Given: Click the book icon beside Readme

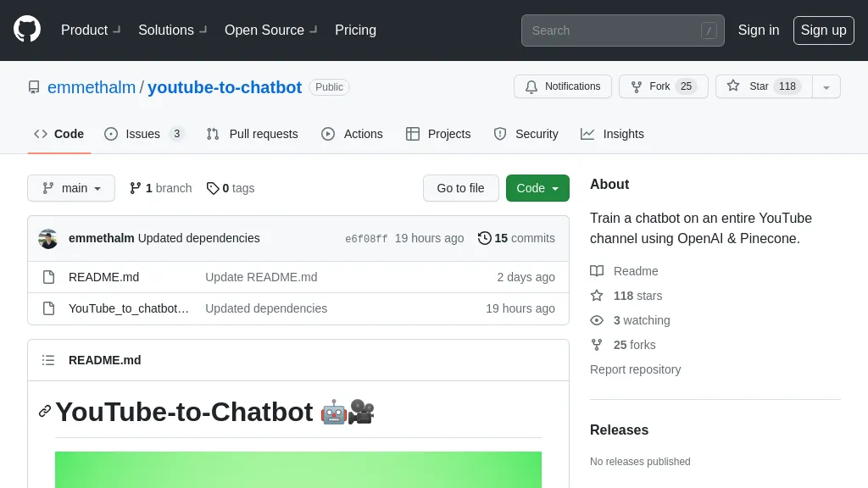Looking at the screenshot, I should [597, 271].
